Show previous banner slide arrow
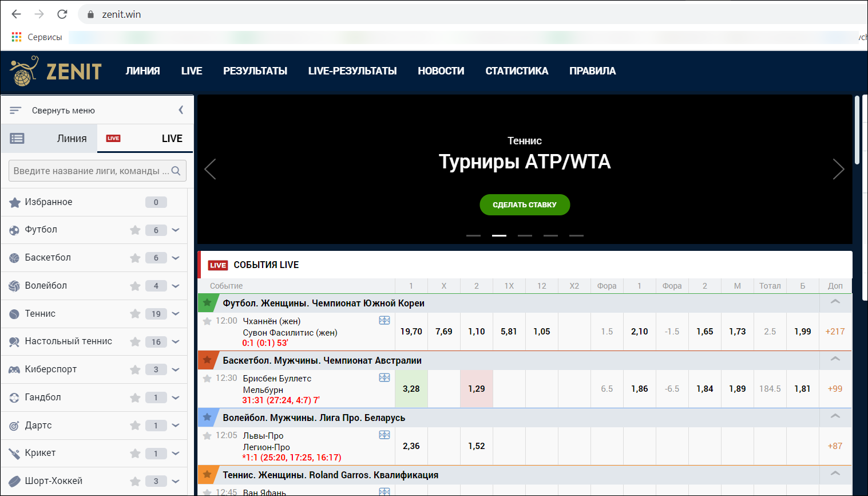This screenshot has width=868, height=496. (x=211, y=169)
